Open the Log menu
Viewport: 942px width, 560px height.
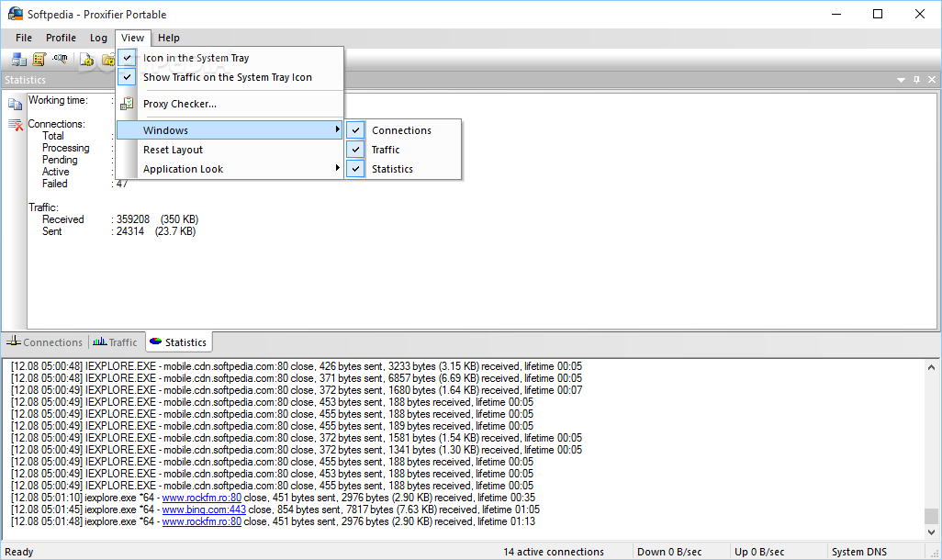pos(98,38)
